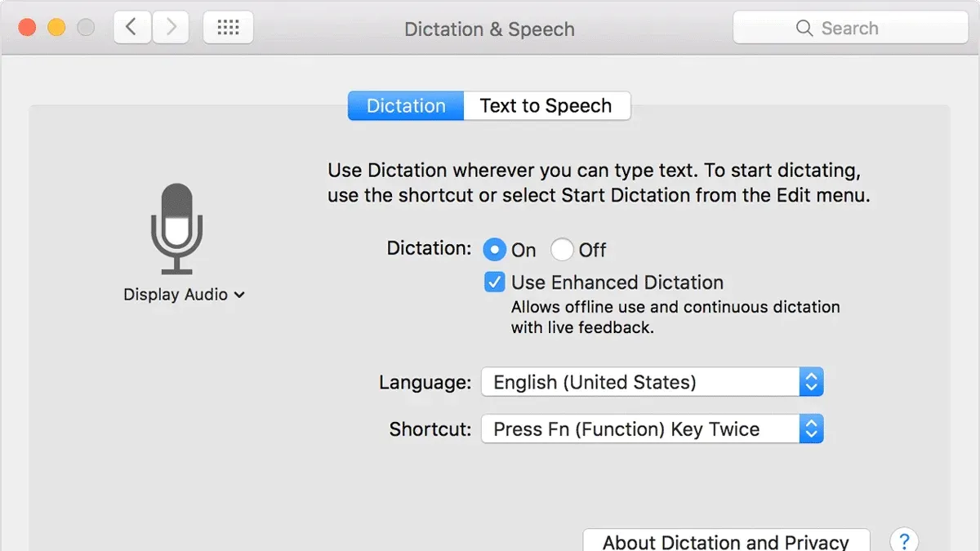Click the 'Use Dictation wherever you can type' description
The image size is (980, 551).
coord(599,183)
